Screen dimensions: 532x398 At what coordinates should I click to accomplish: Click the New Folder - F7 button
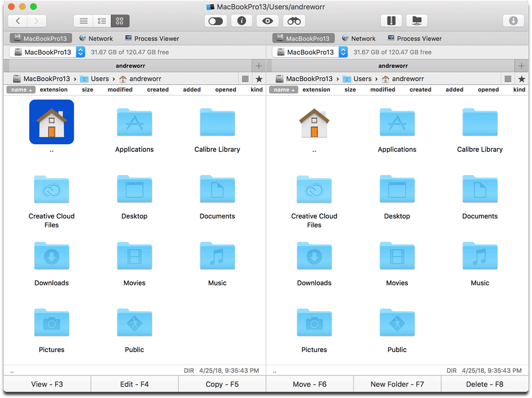point(397,384)
